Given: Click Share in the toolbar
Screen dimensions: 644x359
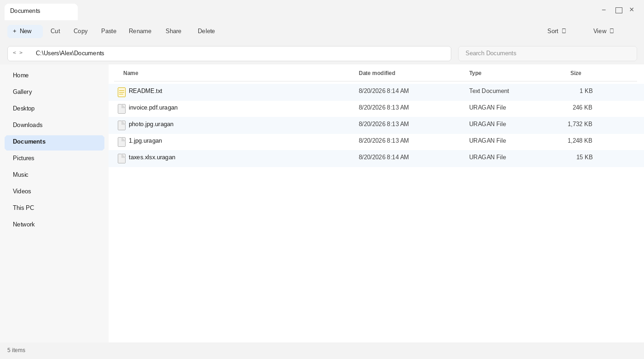Looking at the screenshot, I should click(173, 31).
